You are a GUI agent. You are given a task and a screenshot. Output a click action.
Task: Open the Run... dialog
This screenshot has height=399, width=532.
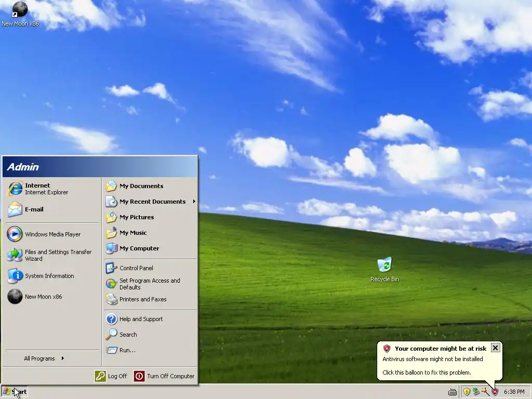[x=151, y=350]
